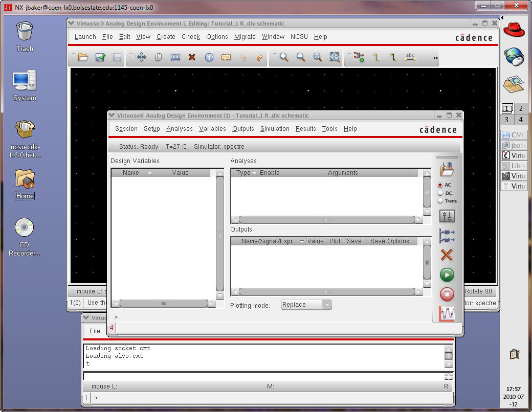Open the Launch menu in schematic editor
This screenshot has height=412, width=532.
coord(85,37)
